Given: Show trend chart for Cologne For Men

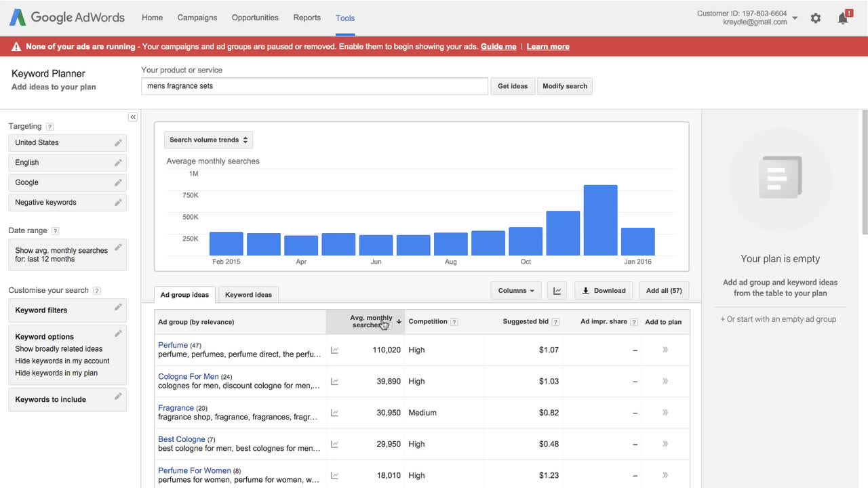Looking at the screenshot, I should click(334, 382).
